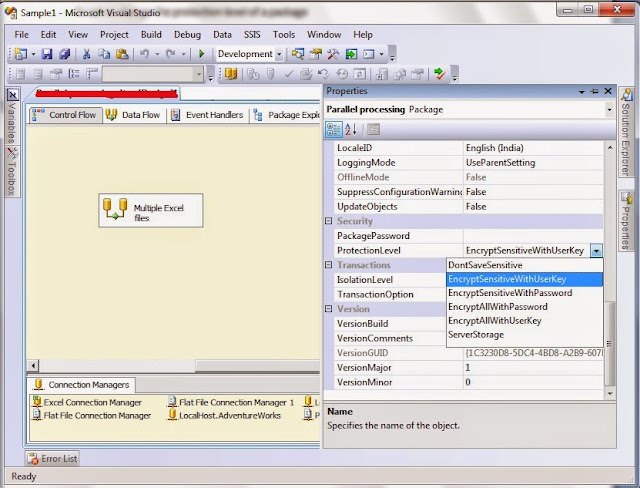
Task: Open the Variables side panel tab
Action: [12, 116]
